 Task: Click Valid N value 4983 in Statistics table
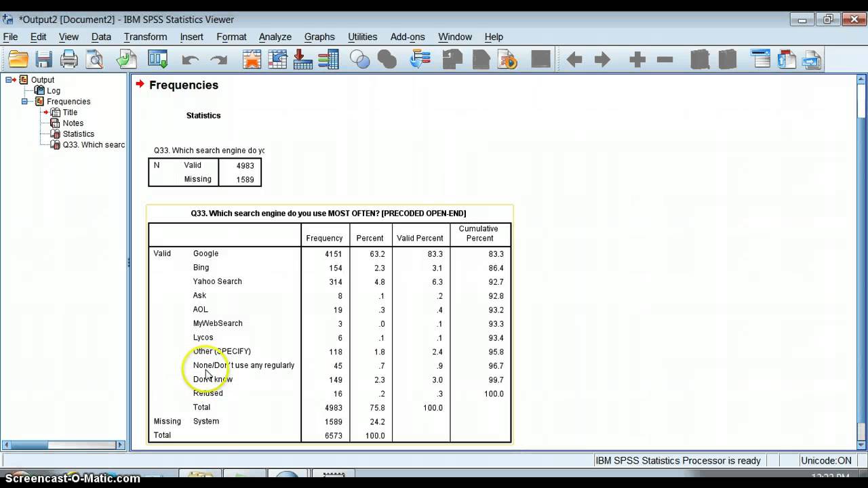point(245,165)
